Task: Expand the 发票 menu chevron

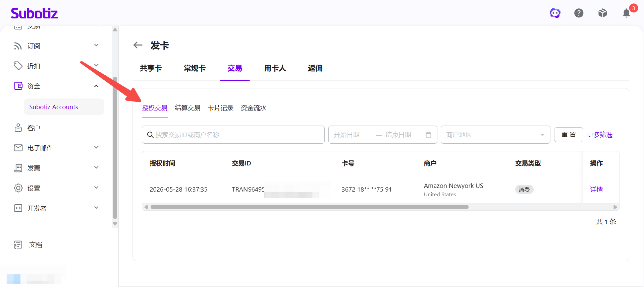Action: click(96, 167)
